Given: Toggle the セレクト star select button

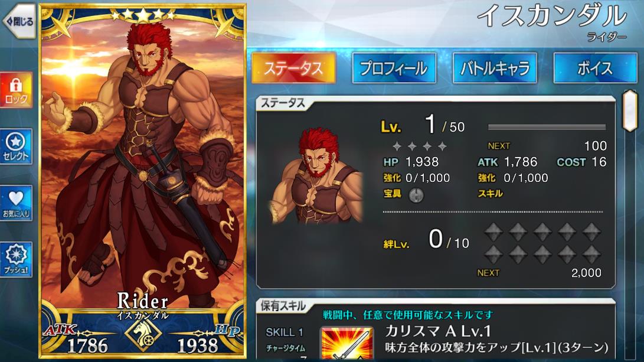Looking at the screenshot, I should [15, 146].
